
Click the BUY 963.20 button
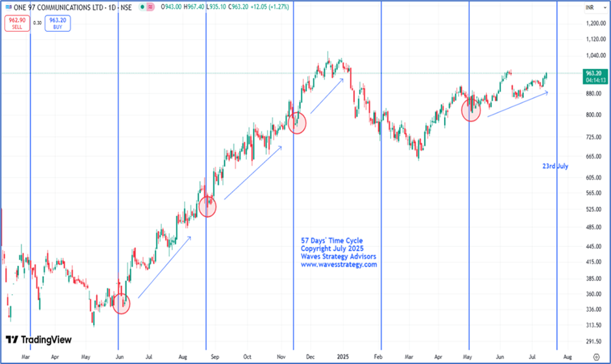tap(58, 23)
